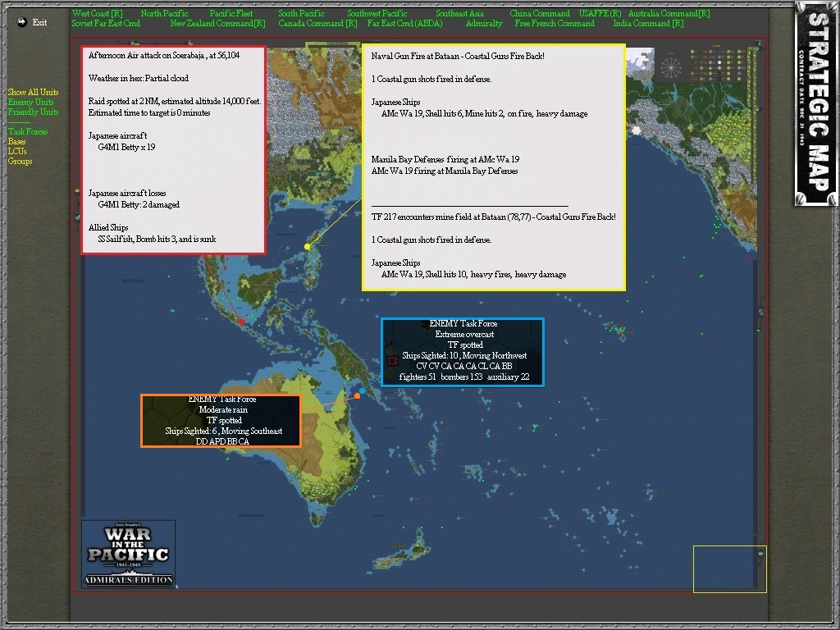Select New Zealand Command [R]
Viewport: 840px width, 630px height.
217,23
